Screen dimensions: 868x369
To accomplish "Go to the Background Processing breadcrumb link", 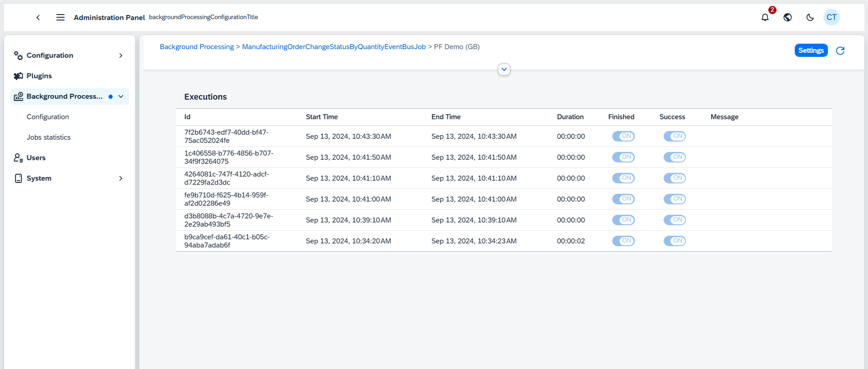I will pyautogui.click(x=197, y=47).
